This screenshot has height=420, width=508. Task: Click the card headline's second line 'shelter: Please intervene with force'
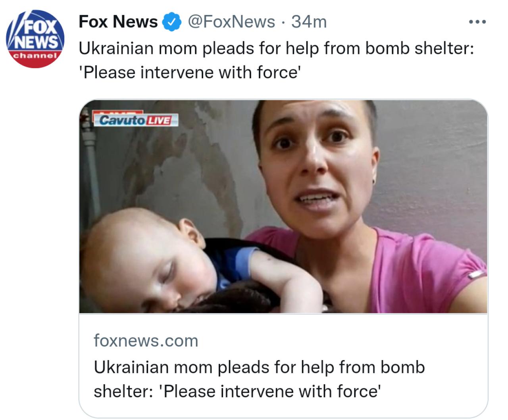point(237,391)
